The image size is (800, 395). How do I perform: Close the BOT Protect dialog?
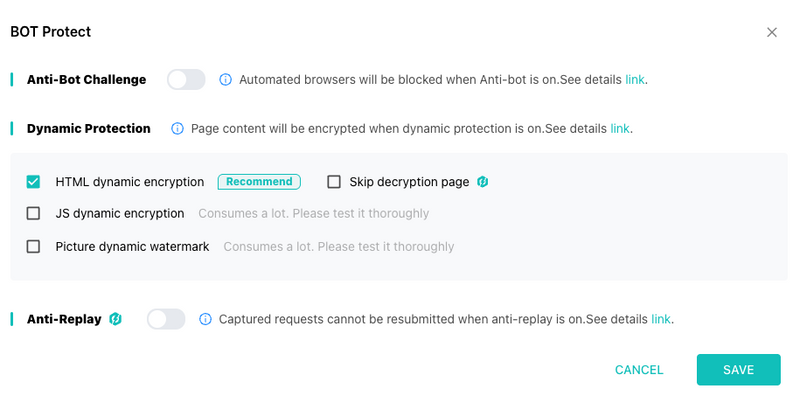[x=771, y=32]
